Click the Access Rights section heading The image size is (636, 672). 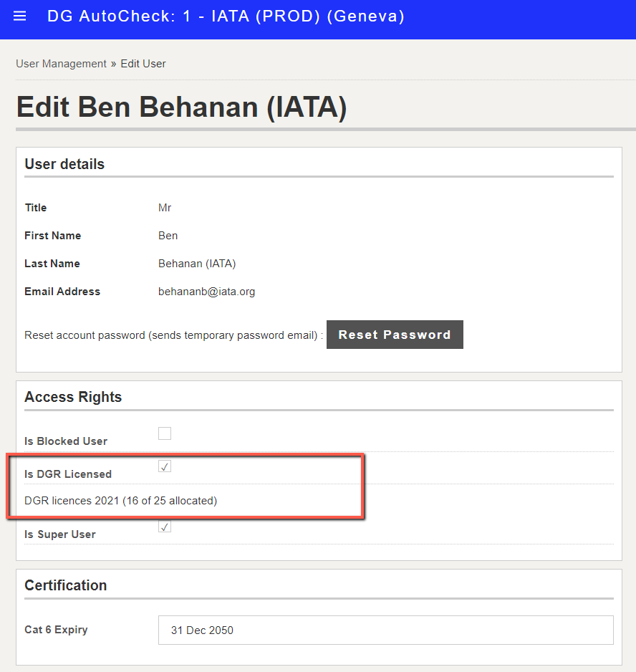pyautogui.click(x=73, y=397)
